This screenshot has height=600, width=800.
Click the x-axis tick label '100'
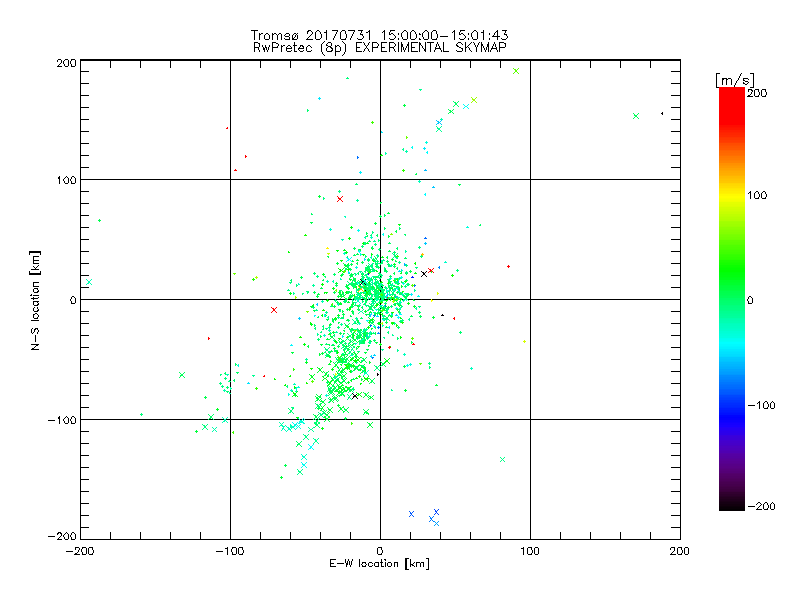pos(530,552)
